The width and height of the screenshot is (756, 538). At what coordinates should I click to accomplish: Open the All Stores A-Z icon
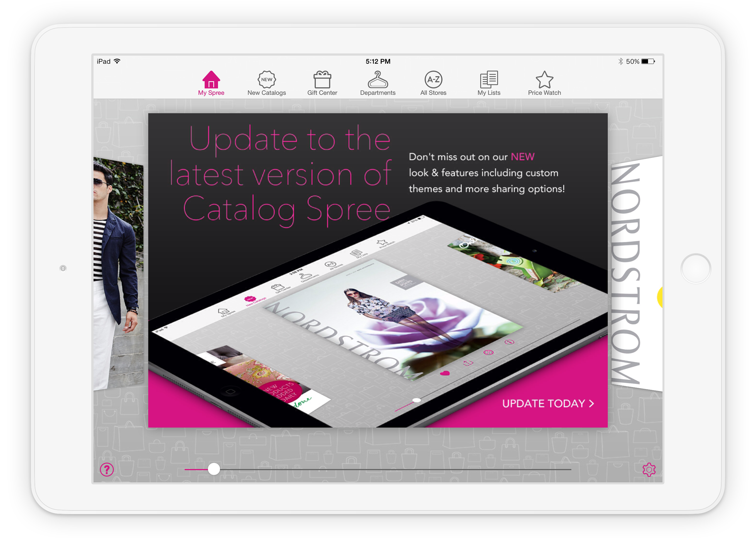click(433, 79)
